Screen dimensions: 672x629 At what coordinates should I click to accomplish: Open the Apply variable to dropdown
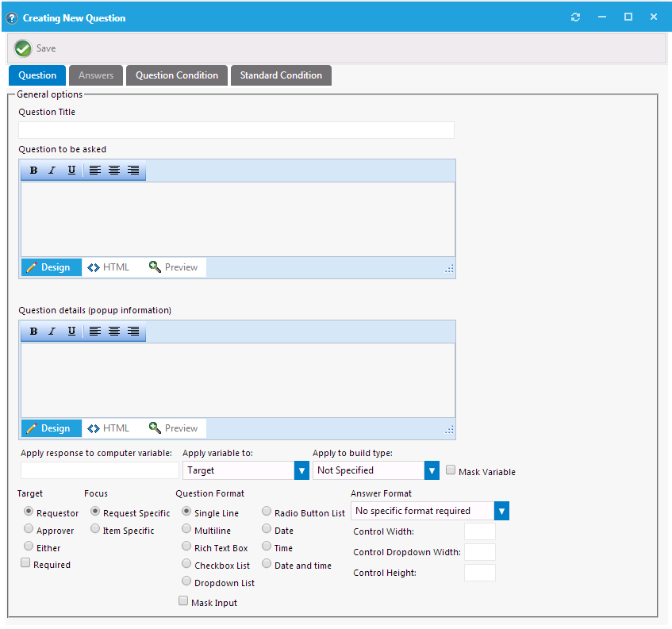point(301,470)
